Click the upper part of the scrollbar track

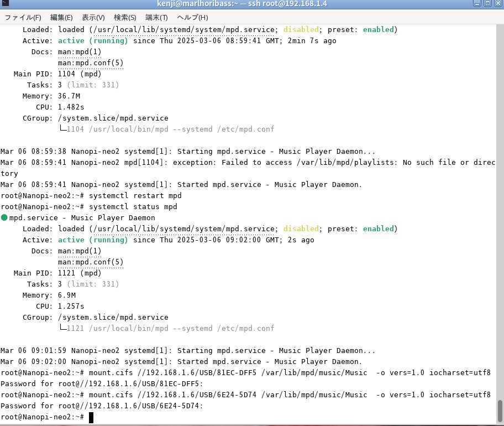coord(500,111)
